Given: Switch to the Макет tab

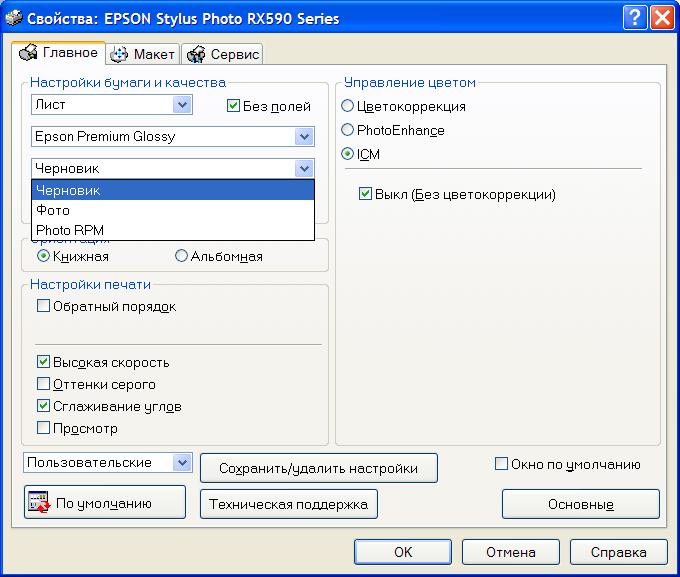Looking at the screenshot, I should [x=143, y=54].
